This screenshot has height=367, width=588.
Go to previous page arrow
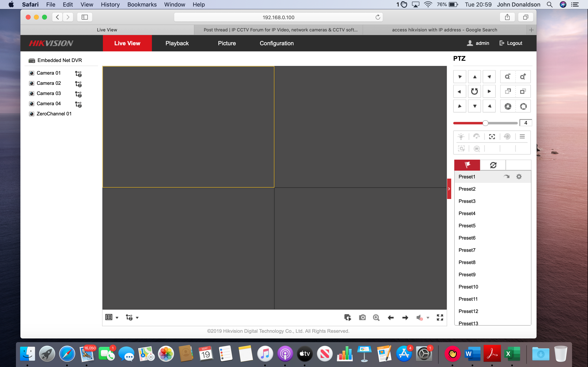[x=391, y=317]
